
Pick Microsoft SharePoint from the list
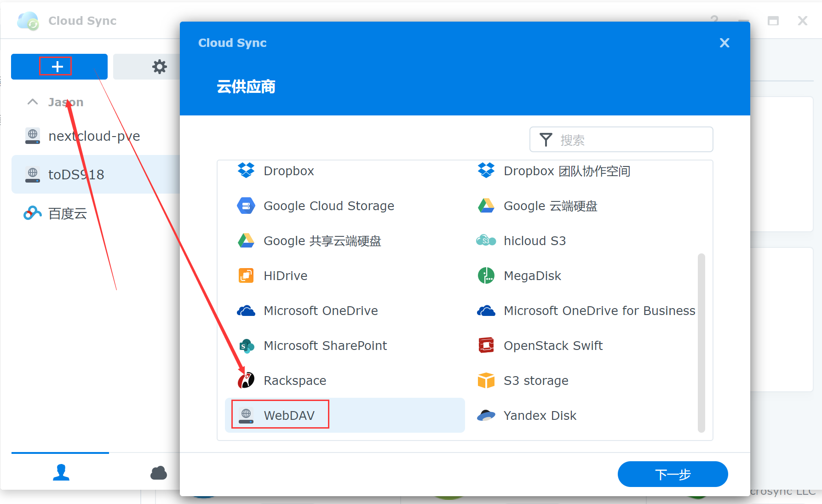(x=325, y=346)
